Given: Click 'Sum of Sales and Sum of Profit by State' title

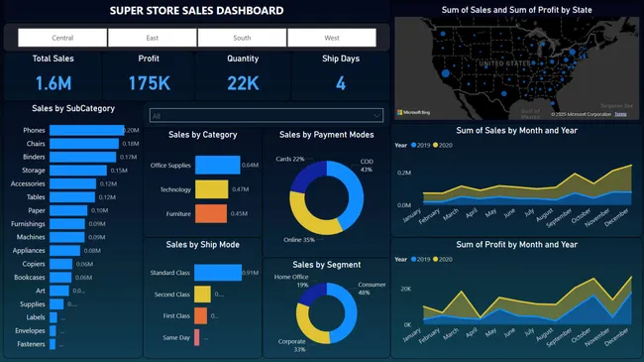Looking at the screenshot, I should tap(516, 10).
